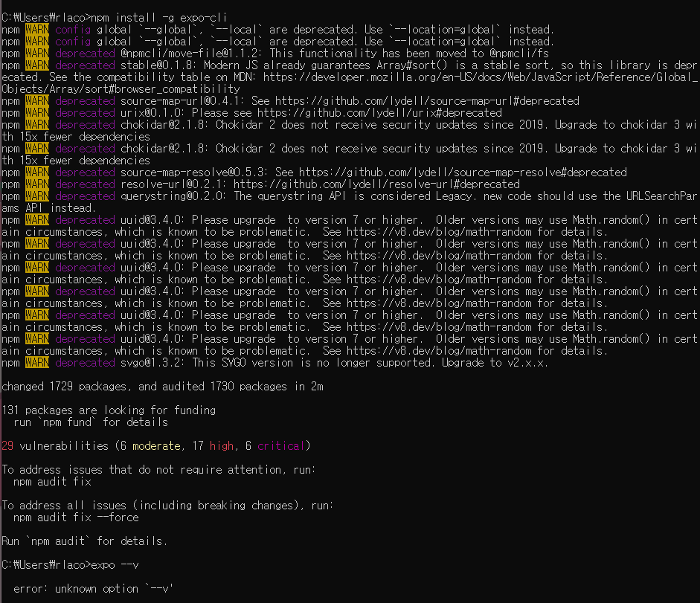
Task: Click the command 'npm install -g expo-cli'
Action: tap(159, 17)
